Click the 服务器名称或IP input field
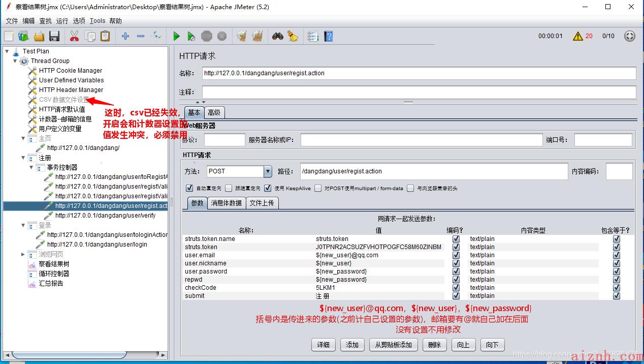The height and width of the screenshot is (364, 644). pyautogui.click(x=421, y=140)
